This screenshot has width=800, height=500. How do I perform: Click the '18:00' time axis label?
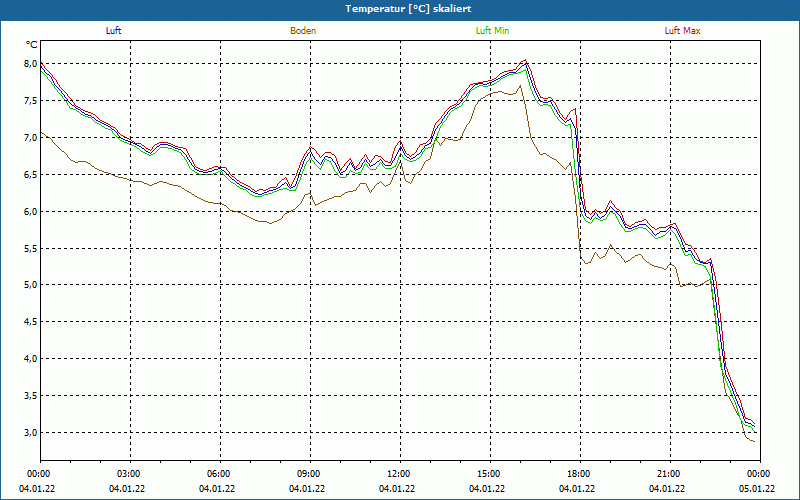tap(577, 474)
